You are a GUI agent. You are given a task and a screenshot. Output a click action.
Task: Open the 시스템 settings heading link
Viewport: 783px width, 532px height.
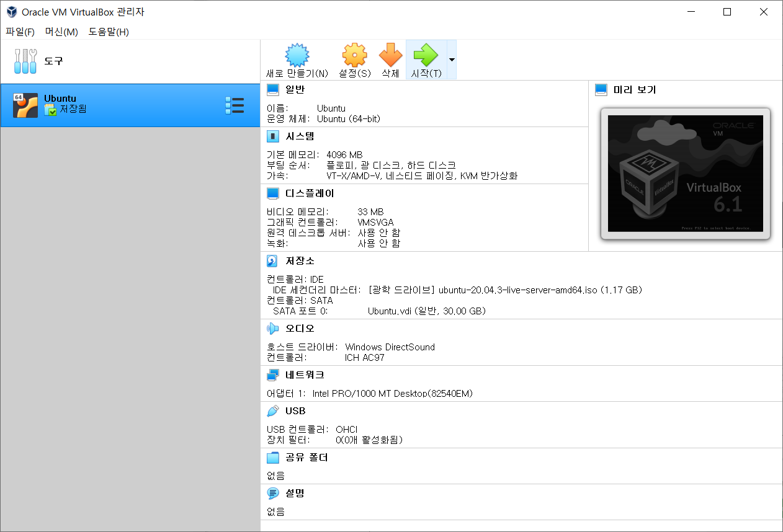pos(300,136)
